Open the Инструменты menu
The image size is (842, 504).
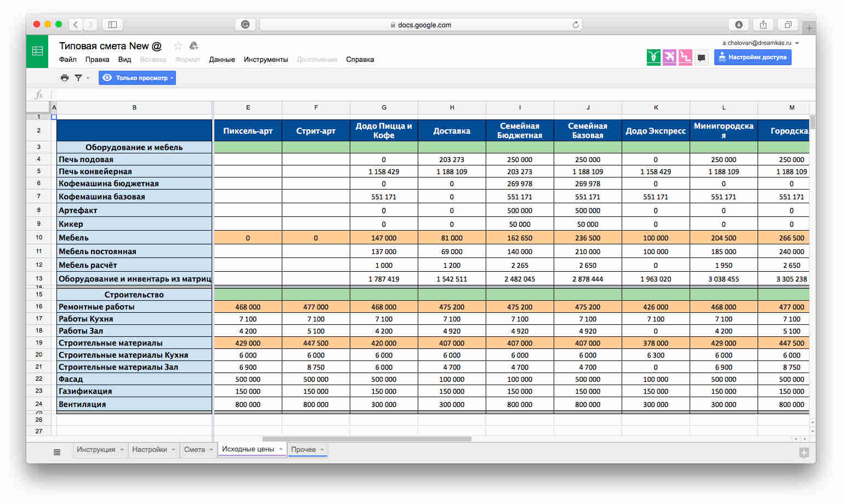pos(266,60)
